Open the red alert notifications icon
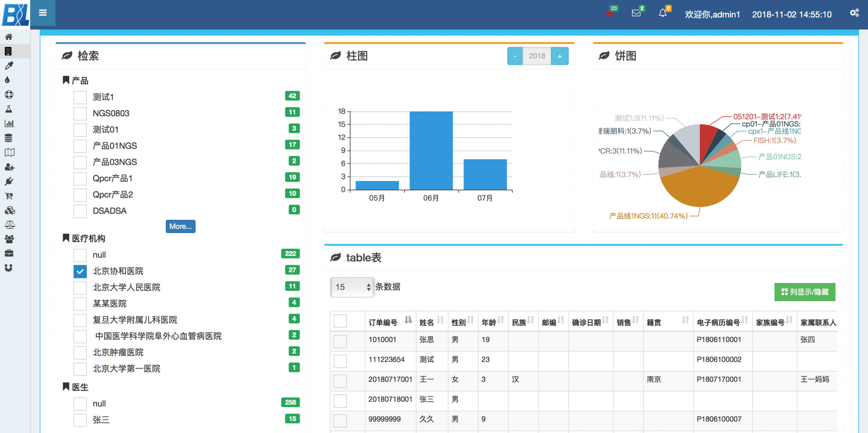This screenshot has width=868, height=433. click(610, 14)
